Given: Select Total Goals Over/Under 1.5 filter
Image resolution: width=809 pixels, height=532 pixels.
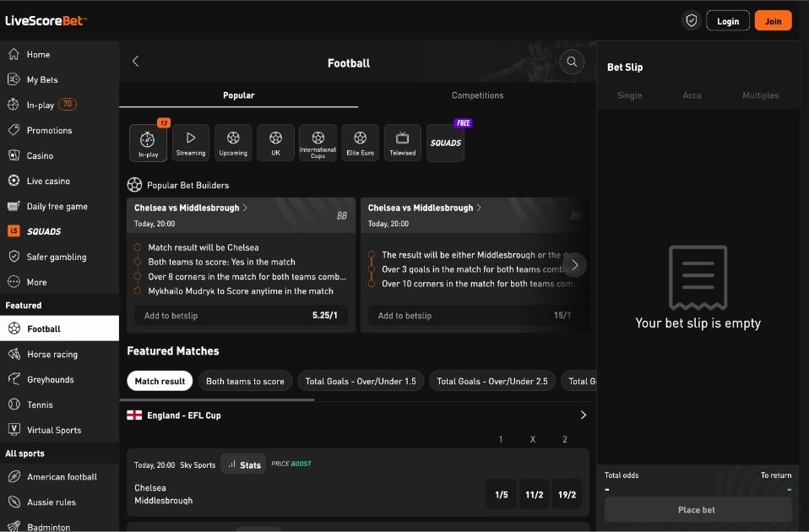Looking at the screenshot, I should click(x=361, y=382).
